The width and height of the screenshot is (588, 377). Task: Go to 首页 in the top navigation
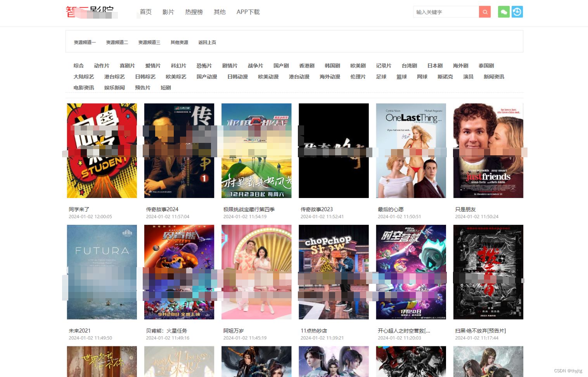coord(145,12)
